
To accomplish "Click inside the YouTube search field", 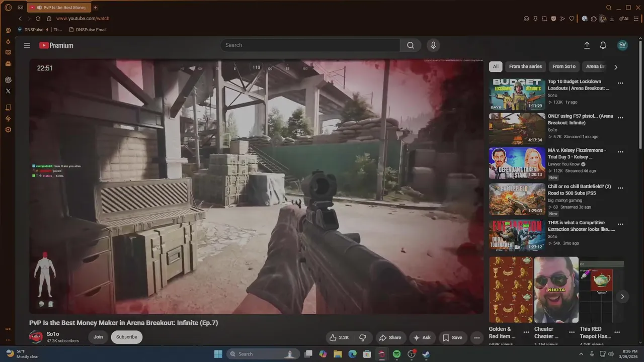I will coord(310,45).
